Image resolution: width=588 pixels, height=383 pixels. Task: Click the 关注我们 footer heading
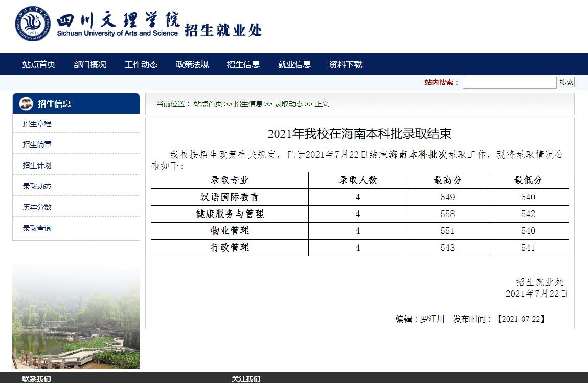coord(246,379)
